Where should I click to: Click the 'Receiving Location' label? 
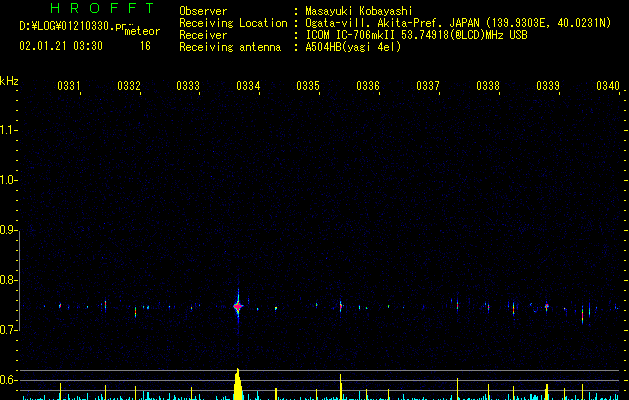(x=233, y=23)
